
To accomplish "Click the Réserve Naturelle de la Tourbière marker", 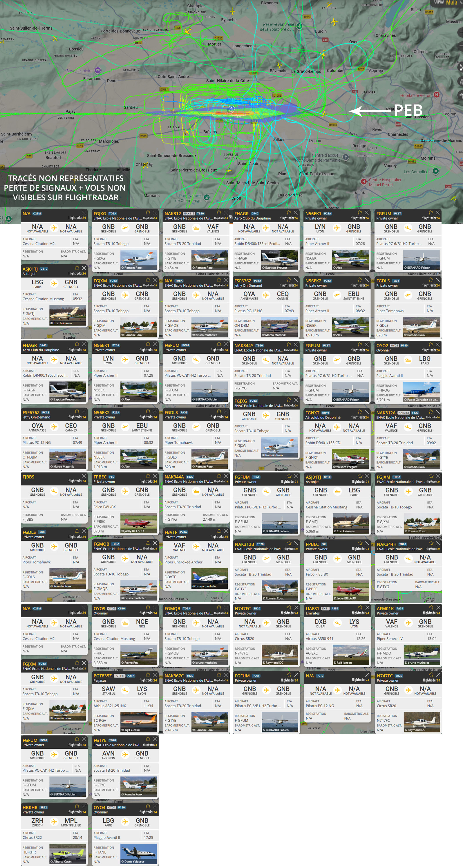I will (299, 26).
